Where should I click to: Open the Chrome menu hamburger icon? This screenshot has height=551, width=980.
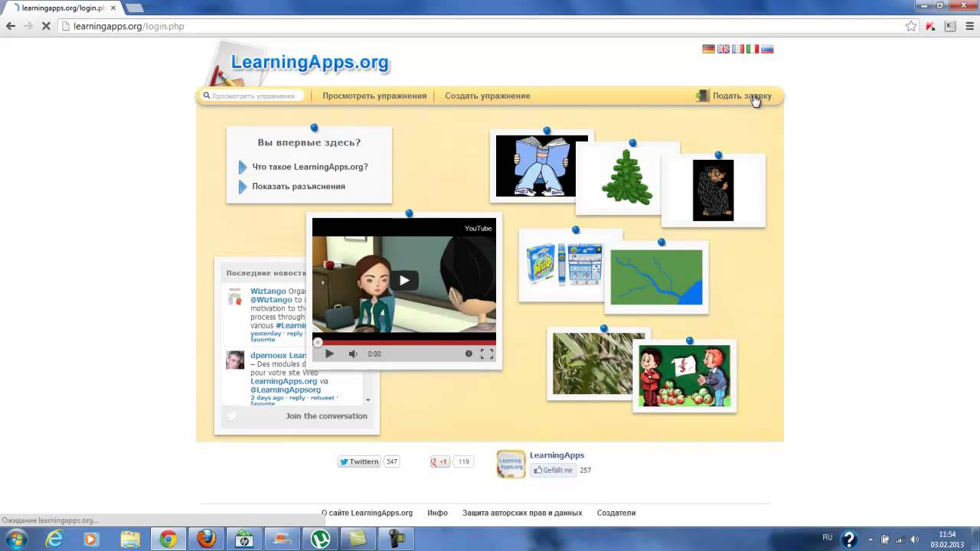(969, 26)
